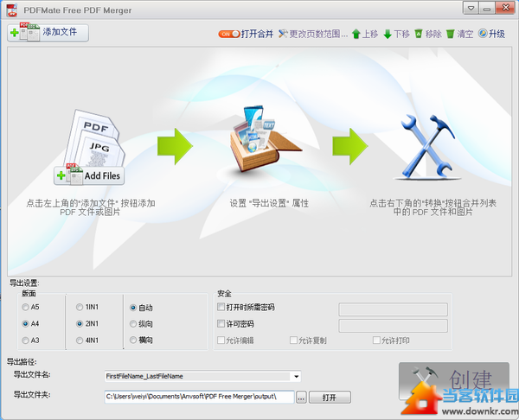Move item down with 下移
The width and height of the screenshot is (519, 420).
coord(396,34)
